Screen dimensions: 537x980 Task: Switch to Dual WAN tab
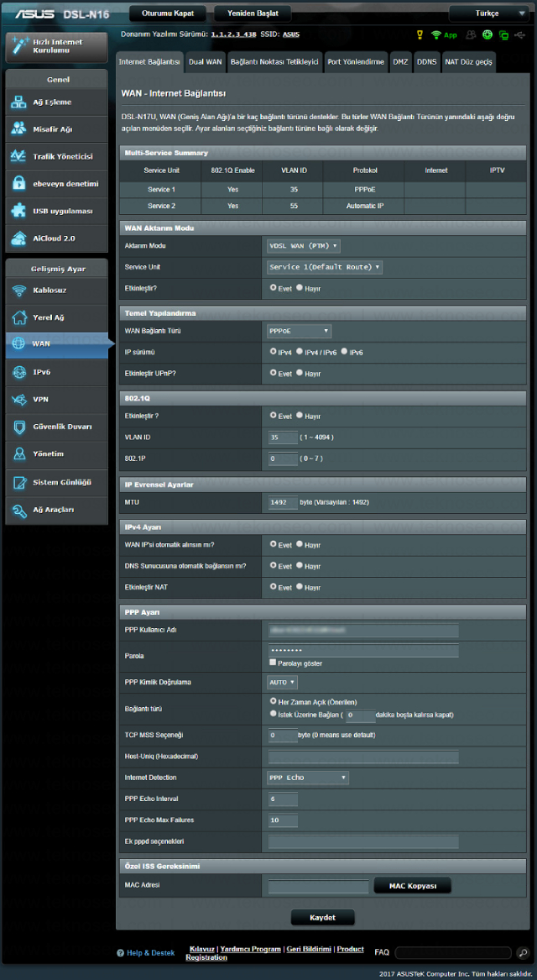pyautogui.click(x=206, y=62)
